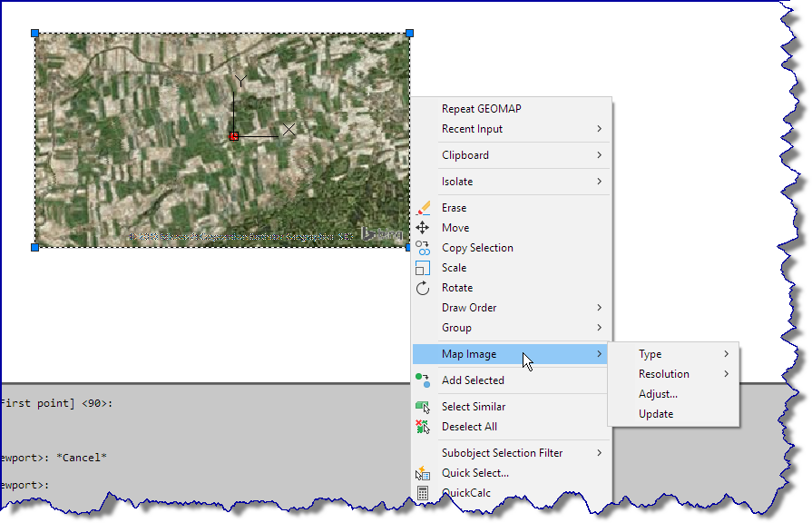This screenshot has width=812, height=523.
Task: Click the top-left grip of the map image
Action: (x=34, y=33)
